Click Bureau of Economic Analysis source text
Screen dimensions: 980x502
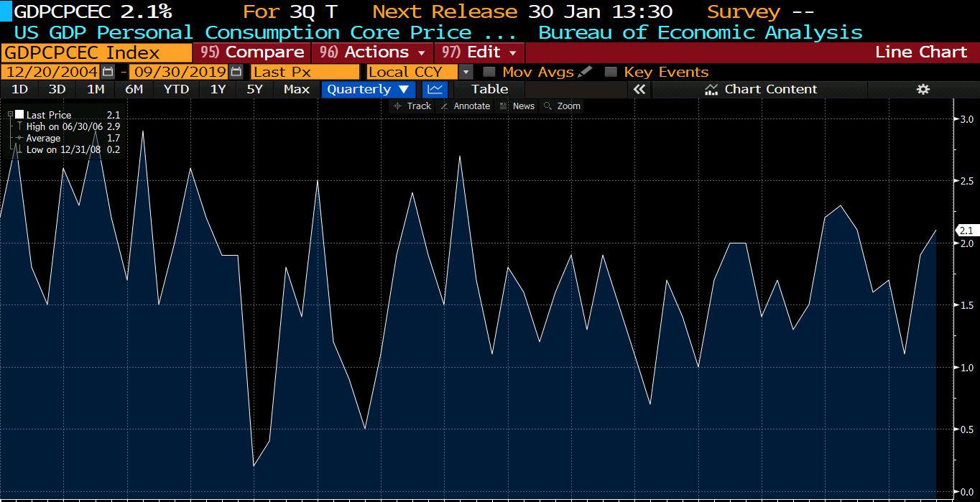[x=701, y=32]
